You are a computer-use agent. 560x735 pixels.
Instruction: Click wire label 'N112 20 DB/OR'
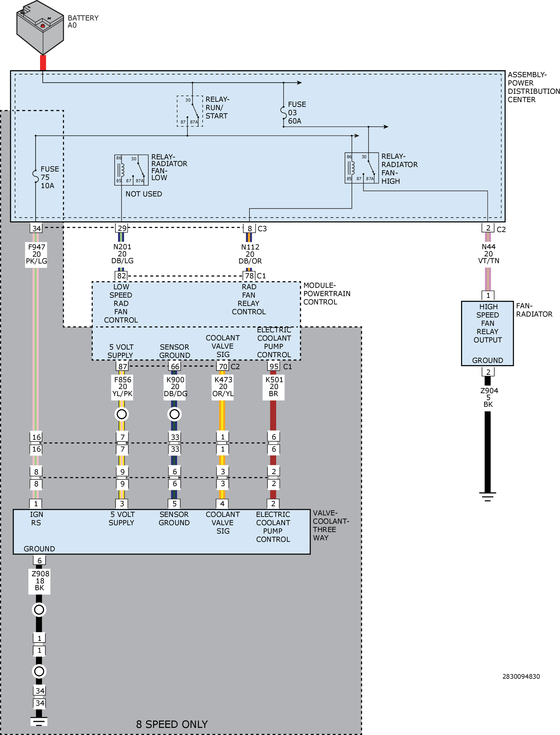[250, 254]
